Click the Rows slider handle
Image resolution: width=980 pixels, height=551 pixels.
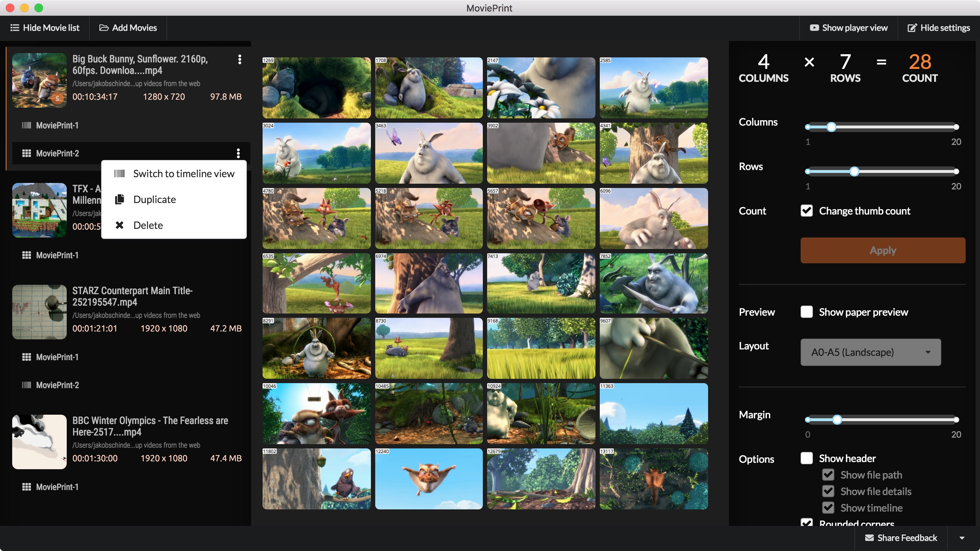pyautogui.click(x=854, y=171)
